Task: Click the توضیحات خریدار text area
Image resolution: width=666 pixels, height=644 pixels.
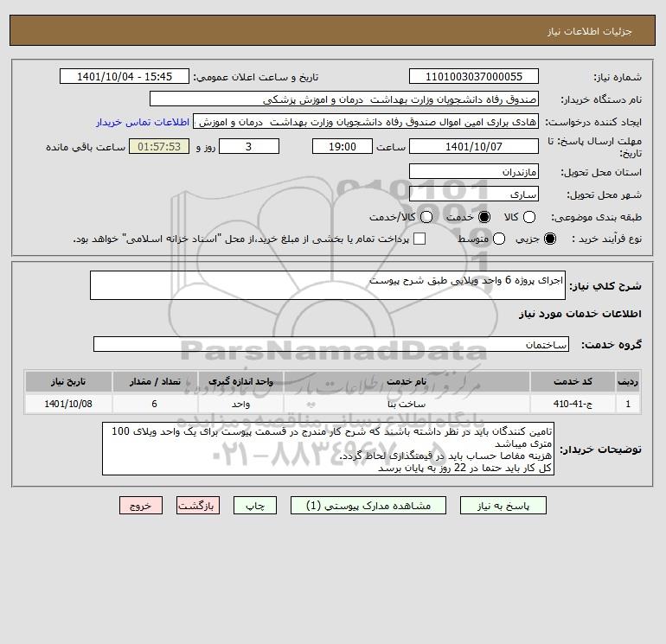Action: tap(328, 449)
